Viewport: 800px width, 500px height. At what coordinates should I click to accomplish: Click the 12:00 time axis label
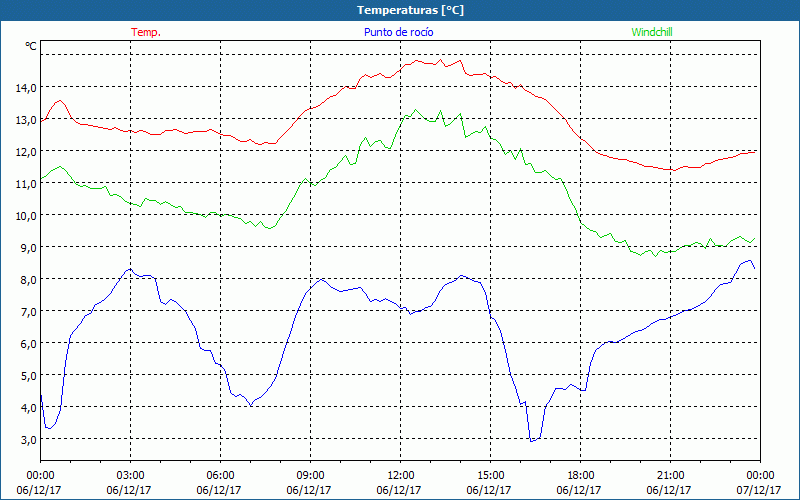point(401,476)
